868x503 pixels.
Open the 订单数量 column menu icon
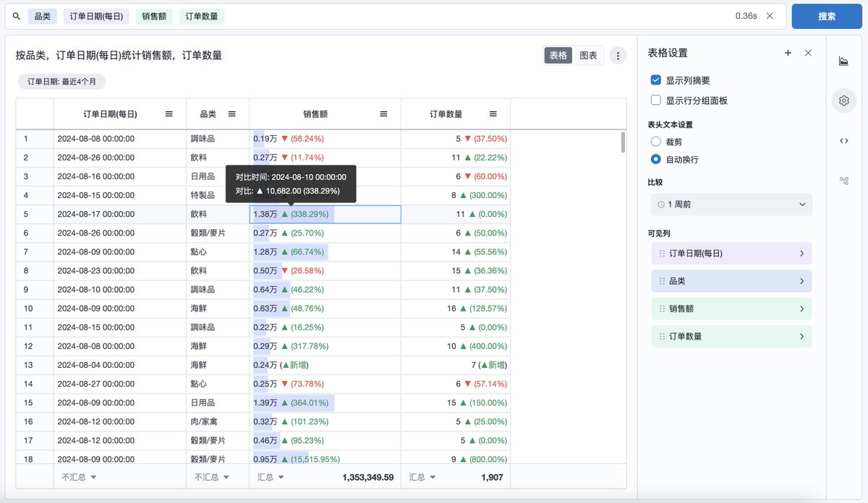[x=493, y=114]
